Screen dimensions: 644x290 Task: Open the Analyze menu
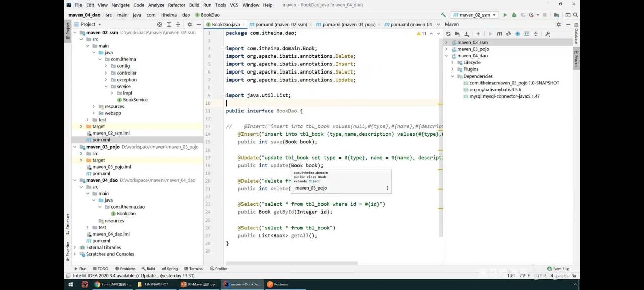(x=156, y=5)
